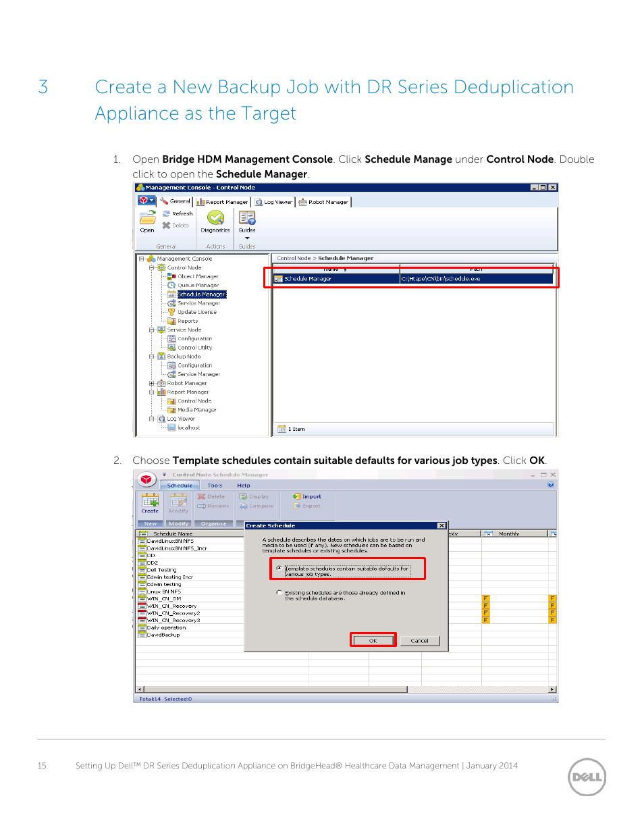This screenshot has width=644, height=834.
Task: Select the Daily operation schedule row
Action: coord(189,627)
